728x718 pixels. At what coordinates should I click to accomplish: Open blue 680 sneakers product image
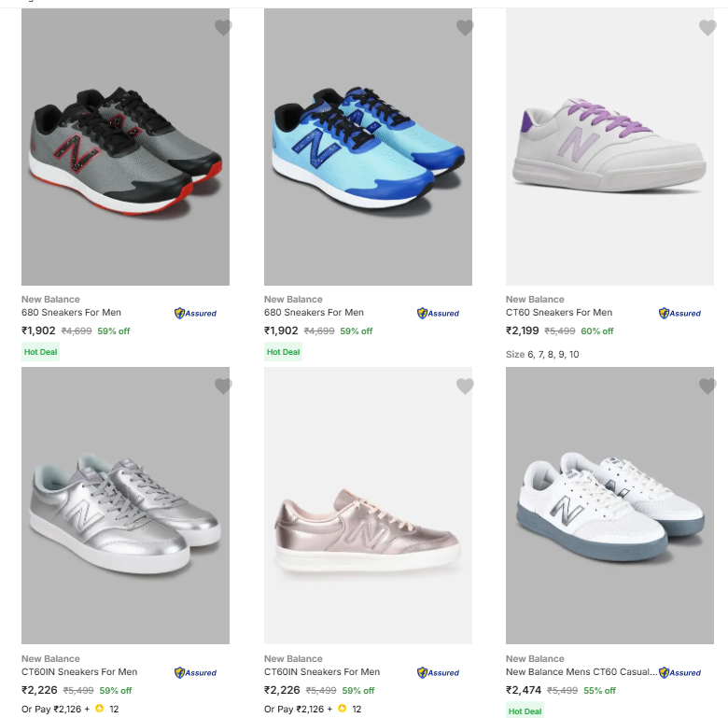[368, 148]
